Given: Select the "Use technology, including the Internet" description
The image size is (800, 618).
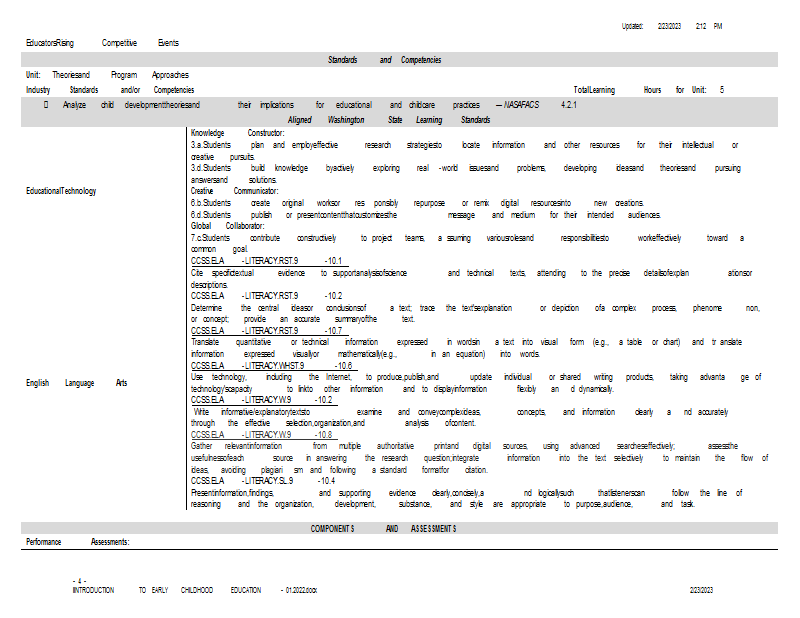Looking at the screenshot, I should tap(476, 383).
